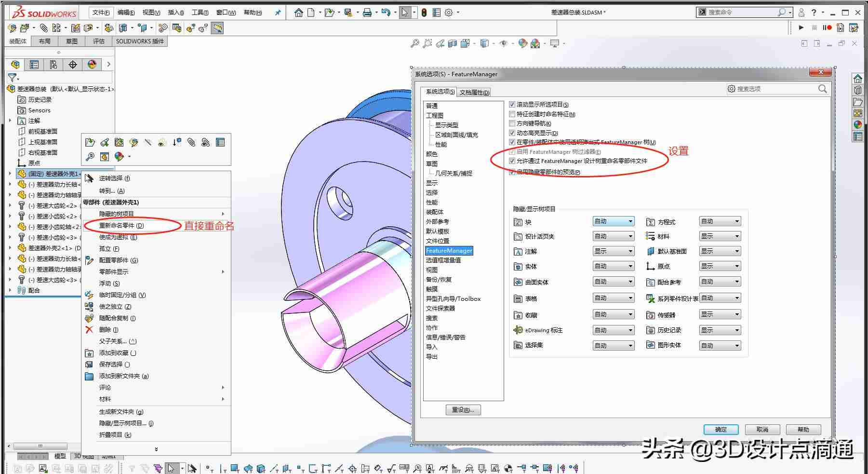Open the 注解 visibility dropdown
The image size is (868, 474).
coord(613,251)
